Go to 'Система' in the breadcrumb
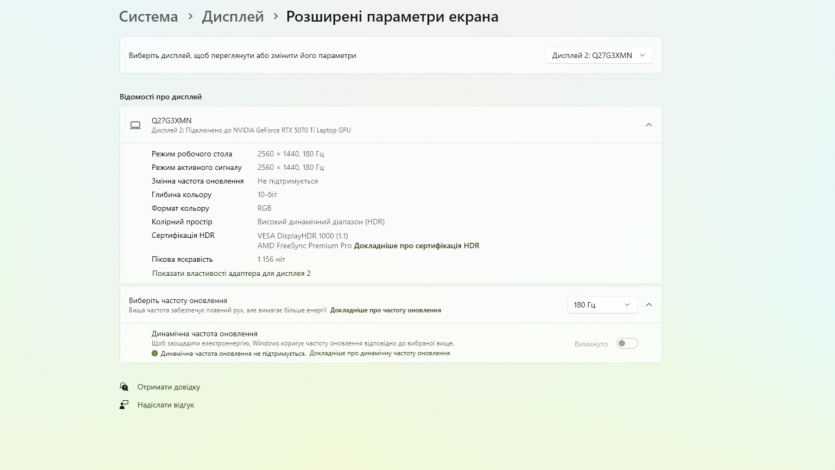Viewport: 835px width, 470px height. [148, 17]
